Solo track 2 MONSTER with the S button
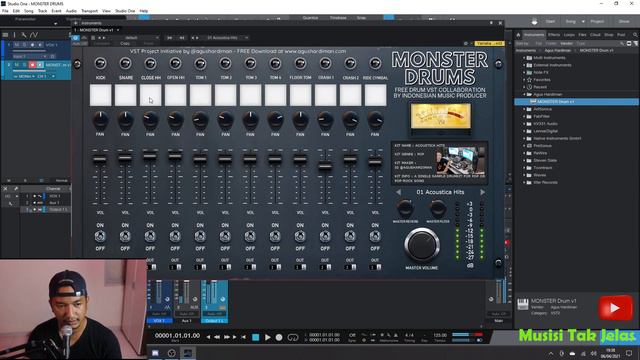The height and width of the screenshot is (360, 640). click(x=24, y=65)
